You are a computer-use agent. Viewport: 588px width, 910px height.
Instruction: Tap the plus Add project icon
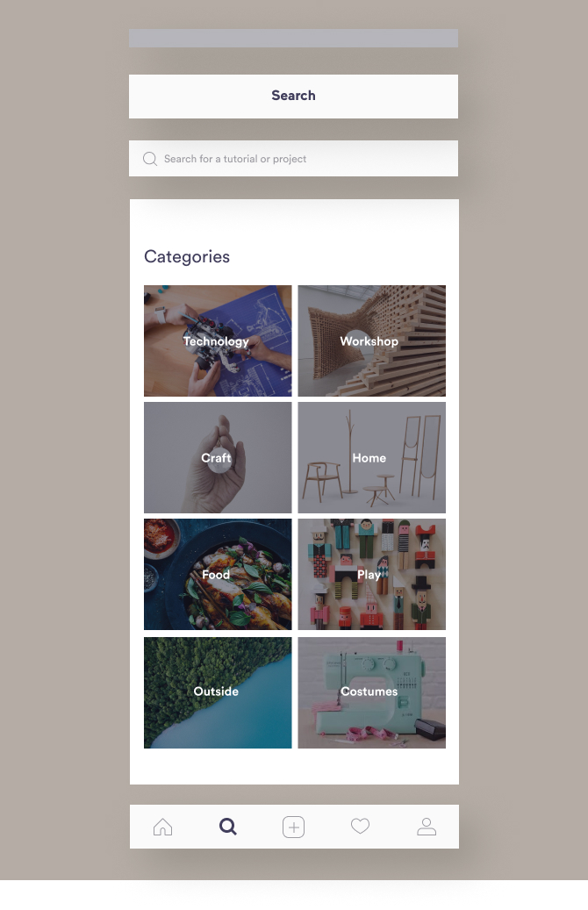(294, 827)
